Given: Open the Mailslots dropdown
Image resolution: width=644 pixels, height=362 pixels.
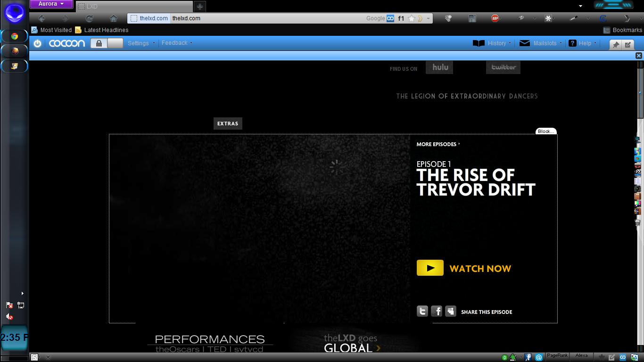Looking at the screenshot, I should point(540,43).
